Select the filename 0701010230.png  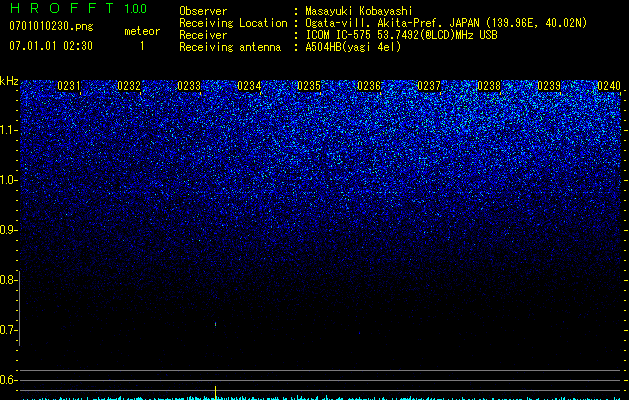(x=51, y=26)
